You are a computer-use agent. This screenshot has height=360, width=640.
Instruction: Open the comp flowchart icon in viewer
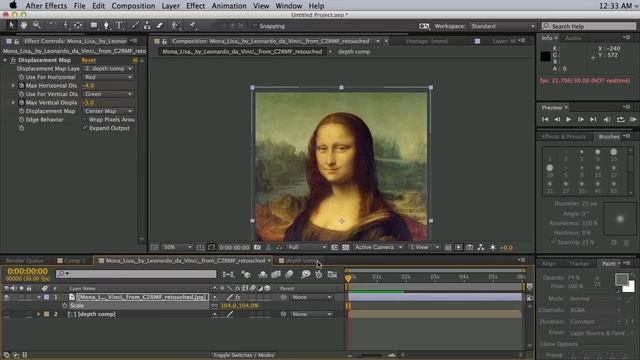click(x=481, y=247)
